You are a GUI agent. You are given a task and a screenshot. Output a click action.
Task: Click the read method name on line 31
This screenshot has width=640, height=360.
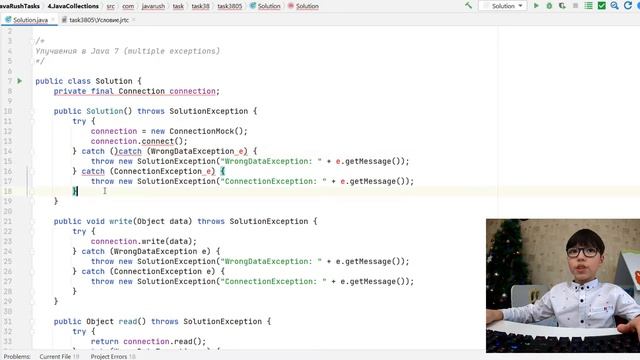[x=128, y=321]
